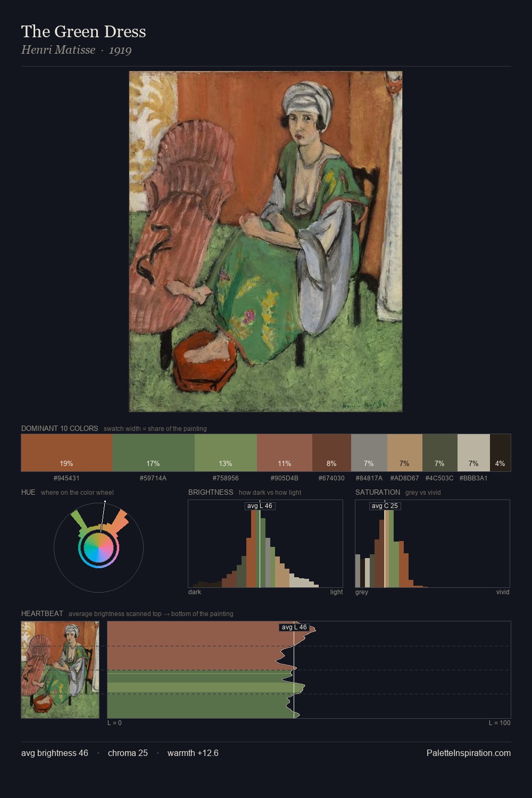Select the 7% olive swatch #4C503C
This screenshot has width=532, height=798.
[x=440, y=453]
